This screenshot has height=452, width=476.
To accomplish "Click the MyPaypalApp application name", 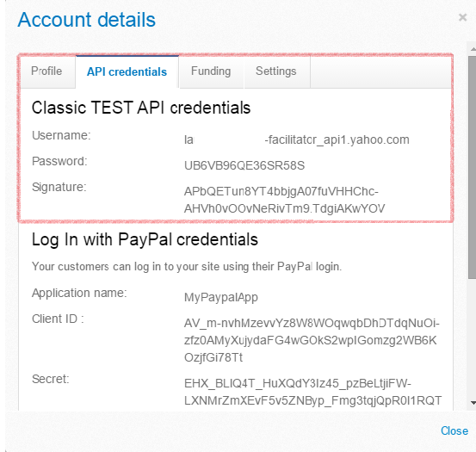I will tap(221, 297).
